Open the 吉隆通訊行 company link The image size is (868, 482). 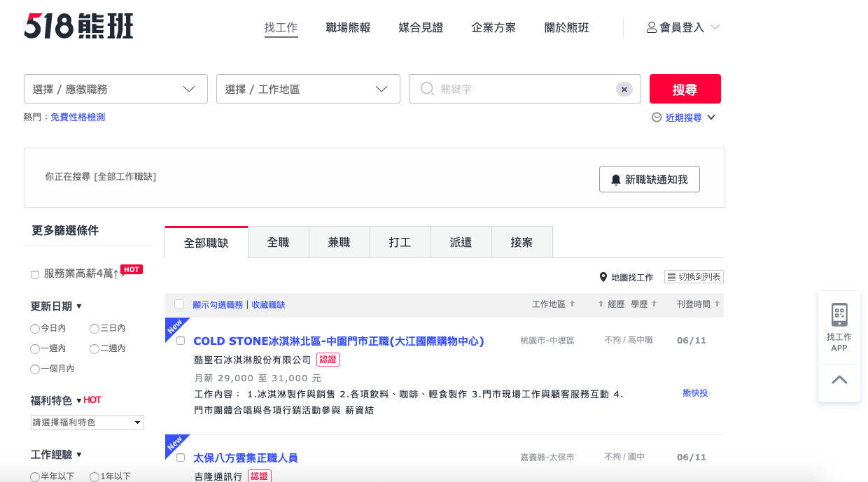coord(218,476)
